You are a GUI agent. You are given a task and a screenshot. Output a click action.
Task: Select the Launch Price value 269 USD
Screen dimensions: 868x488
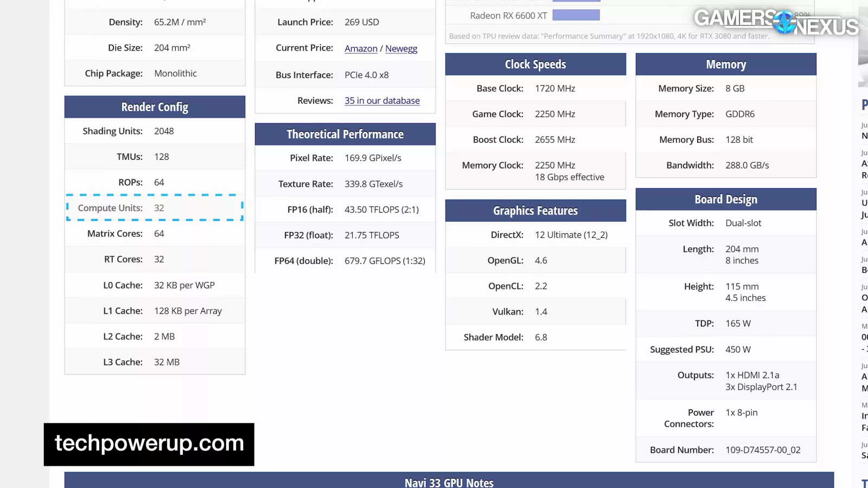coord(362,22)
